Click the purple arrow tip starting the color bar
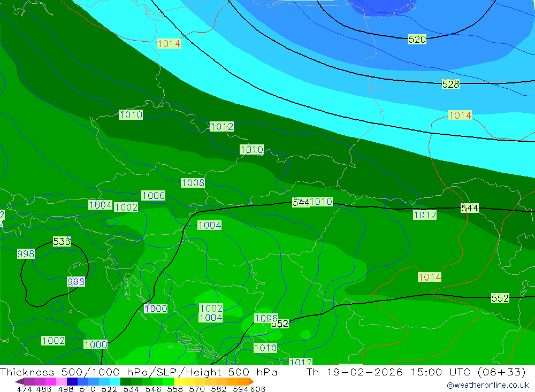The image size is (535, 392). click(x=19, y=381)
